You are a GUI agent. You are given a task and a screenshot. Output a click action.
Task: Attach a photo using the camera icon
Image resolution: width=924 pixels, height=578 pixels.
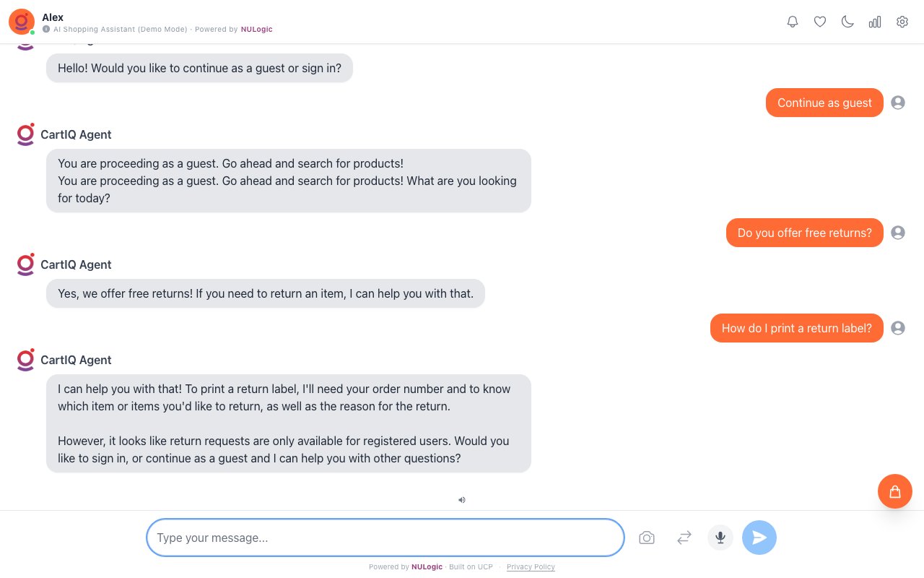coord(647,538)
